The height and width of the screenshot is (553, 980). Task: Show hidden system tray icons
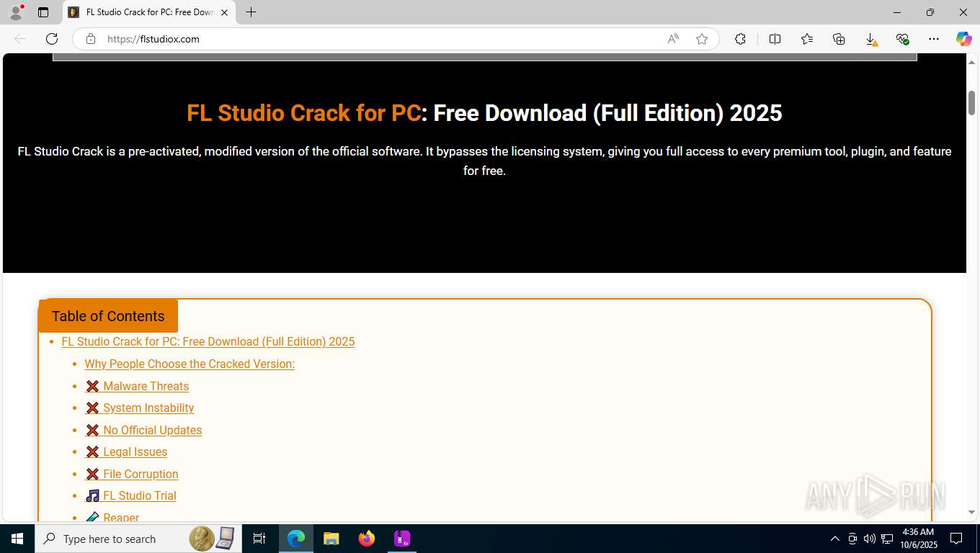click(835, 539)
